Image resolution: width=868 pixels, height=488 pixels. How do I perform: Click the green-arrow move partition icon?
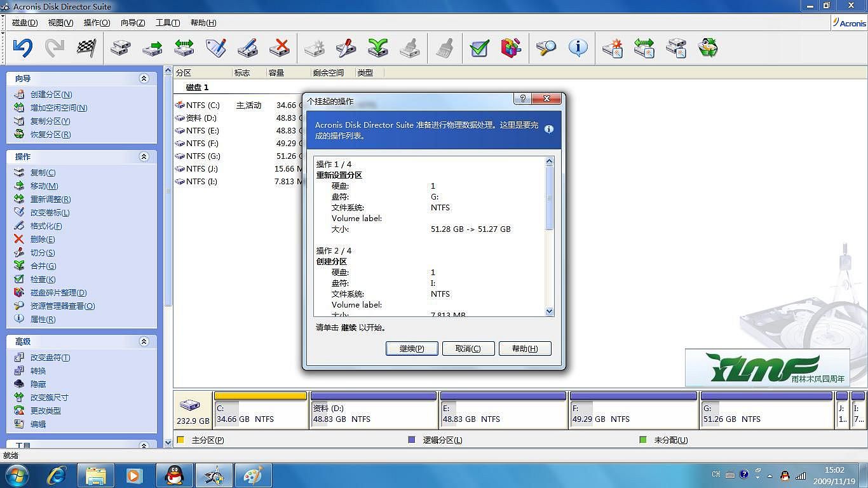tap(152, 48)
